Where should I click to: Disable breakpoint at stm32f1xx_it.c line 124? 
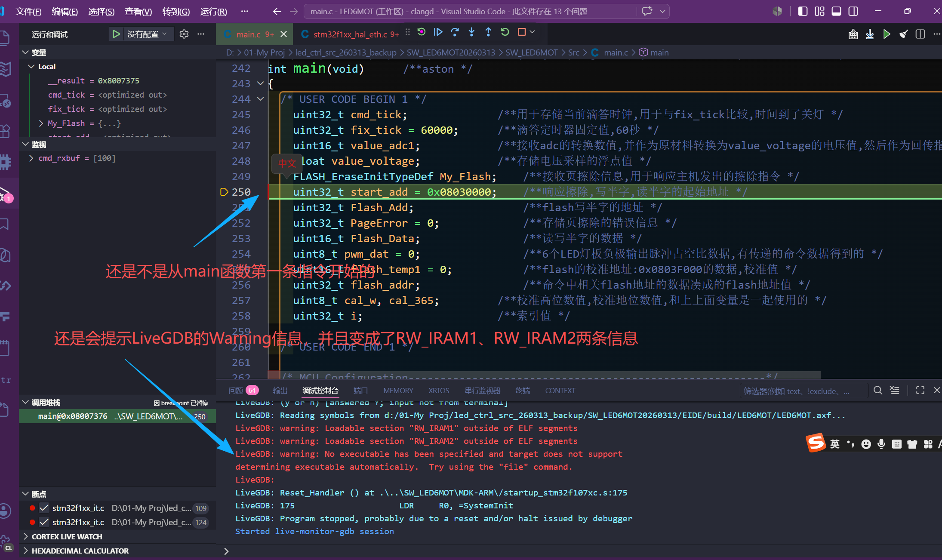pos(44,522)
